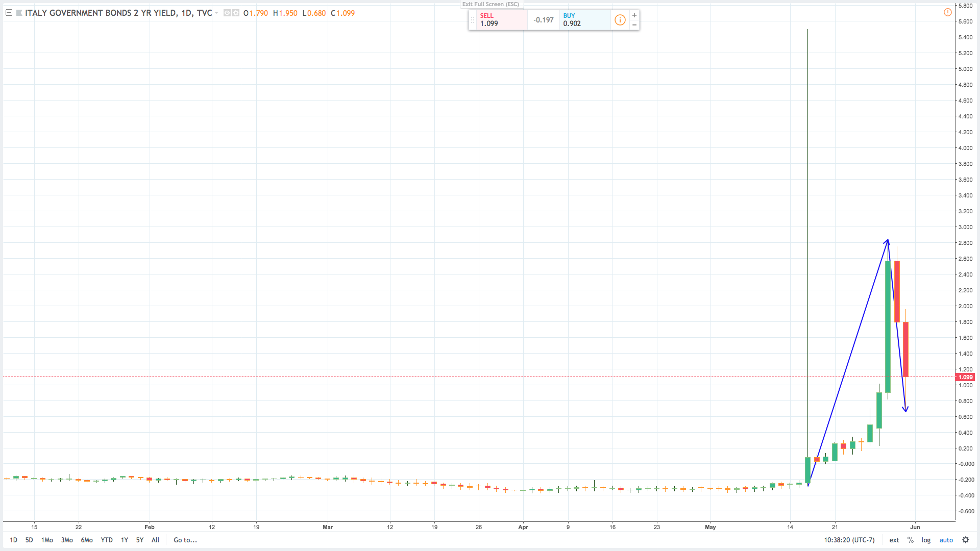The width and height of the screenshot is (980, 551).
Task: Open the orange info icon in trading panel
Action: 620,20
